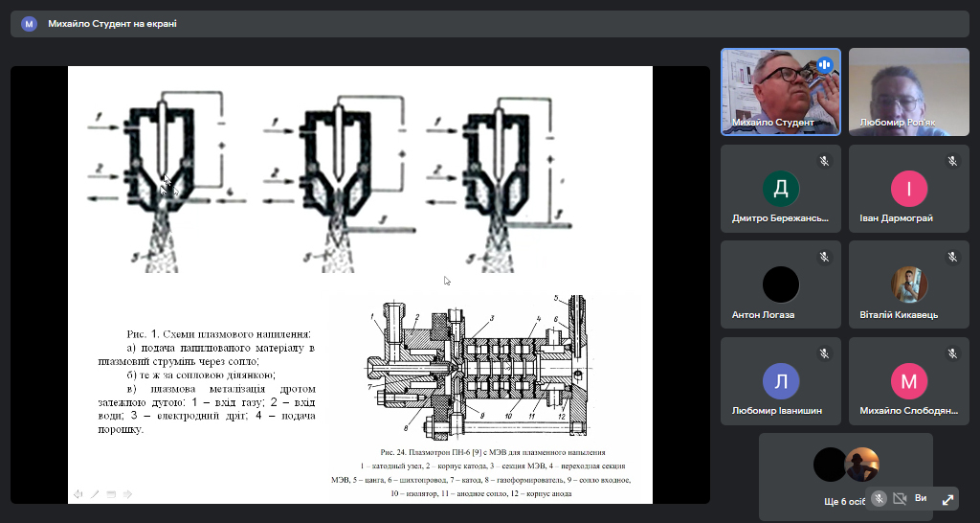Click the muted mic icon on Іван Дармограй's tile
This screenshot has height=523, width=980.
[952, 161]
